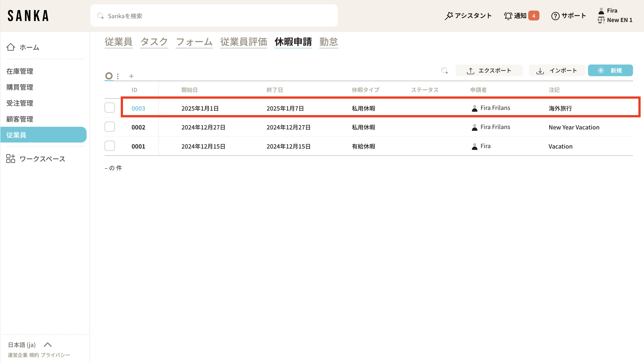The width and height of the screenshot is (644, 363).
Task: Open the three-dot view options menu
Action: (x=118, y=76)
